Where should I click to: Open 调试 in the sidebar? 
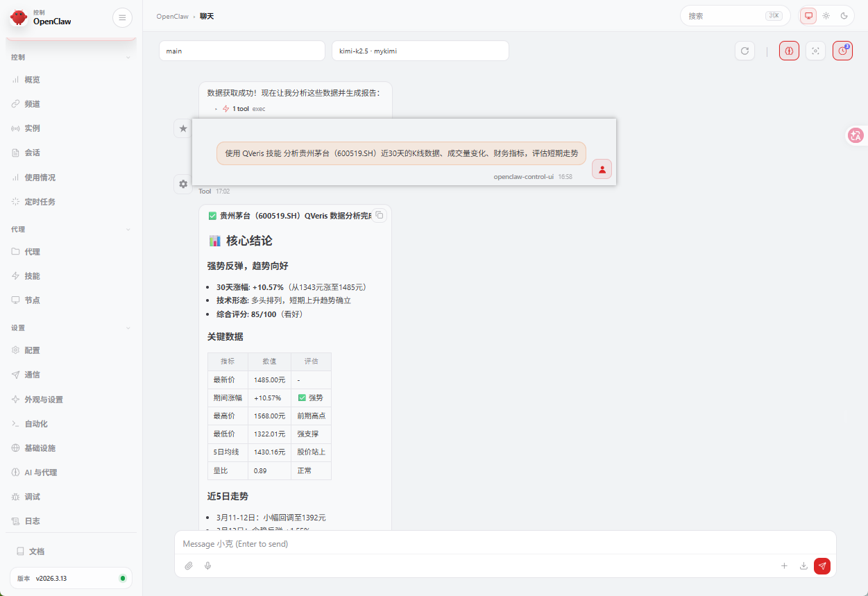[71, 497]
